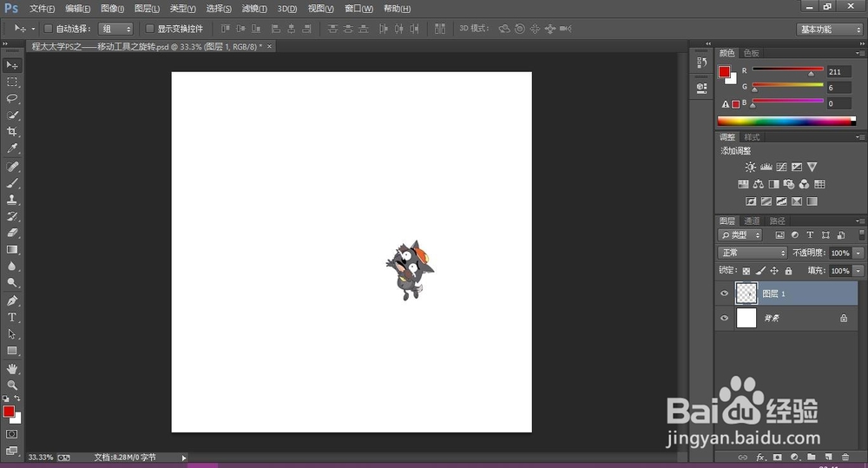Toggle lock image pixels

click(760, 271)
